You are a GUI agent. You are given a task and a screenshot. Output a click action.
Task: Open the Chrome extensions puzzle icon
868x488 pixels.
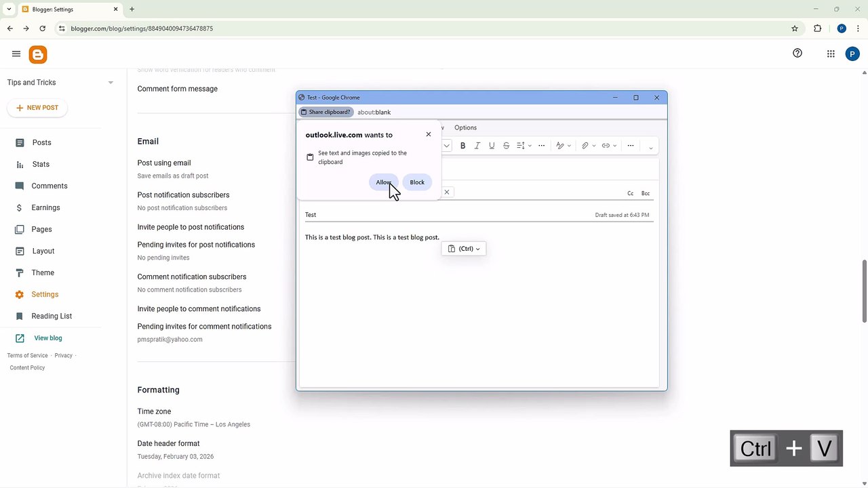coord(817,28)
